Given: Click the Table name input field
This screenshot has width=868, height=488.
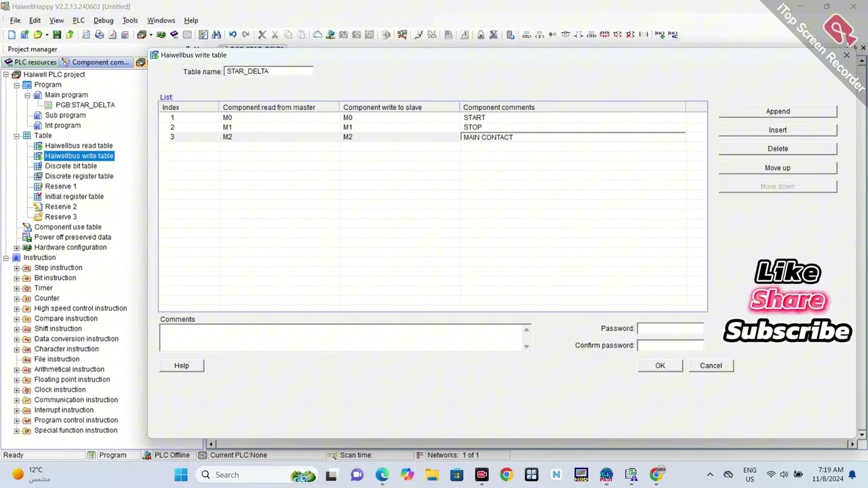Looking at the screenshot, I should 269,71.
